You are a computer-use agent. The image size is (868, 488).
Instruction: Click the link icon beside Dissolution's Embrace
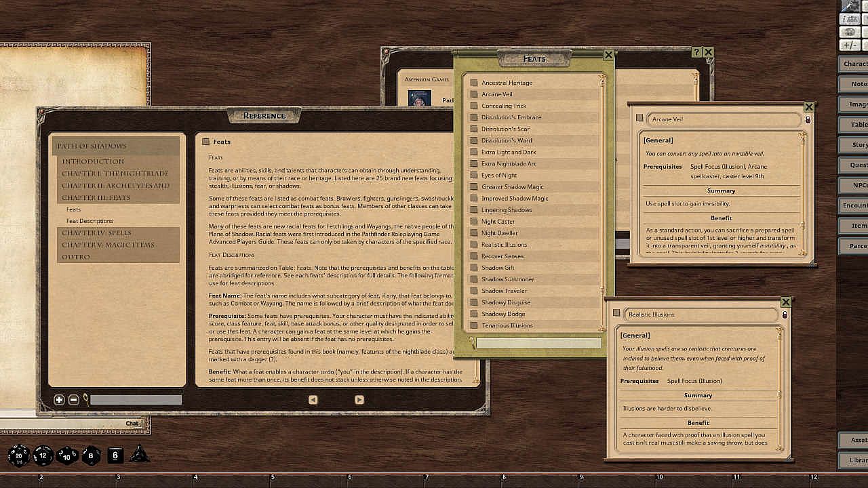point(474,117)
